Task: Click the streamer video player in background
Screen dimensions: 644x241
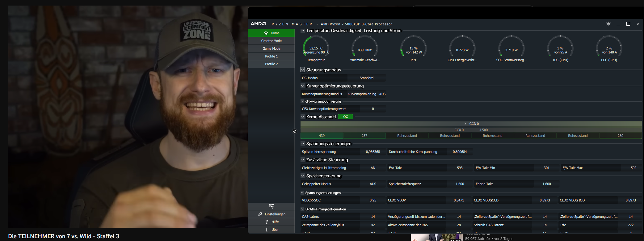Action: click(x=128, y=117)
